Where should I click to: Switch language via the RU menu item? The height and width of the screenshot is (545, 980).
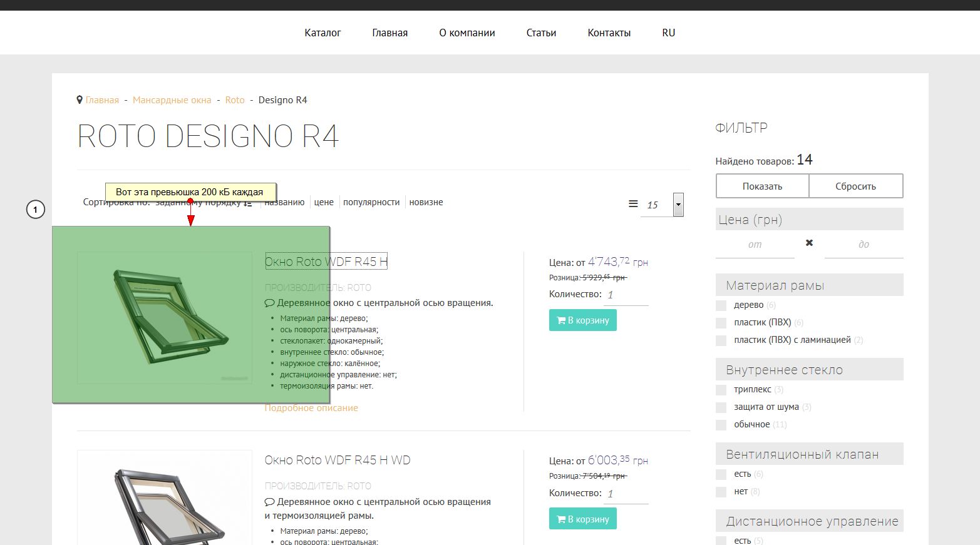pyautogui.click(x=669, y=33)
